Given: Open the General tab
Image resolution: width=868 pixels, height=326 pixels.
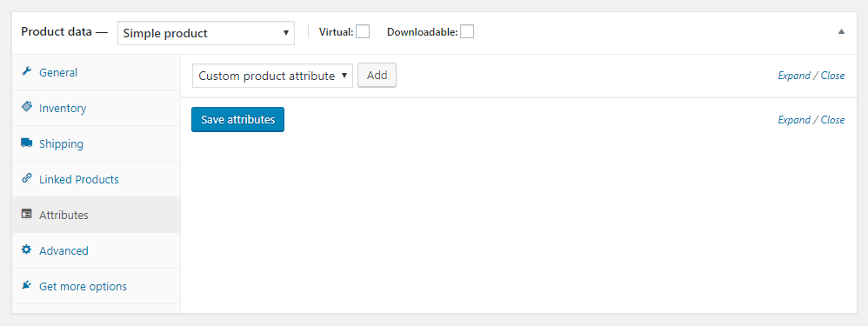Looking at the screenshot, I should (58, 72).
